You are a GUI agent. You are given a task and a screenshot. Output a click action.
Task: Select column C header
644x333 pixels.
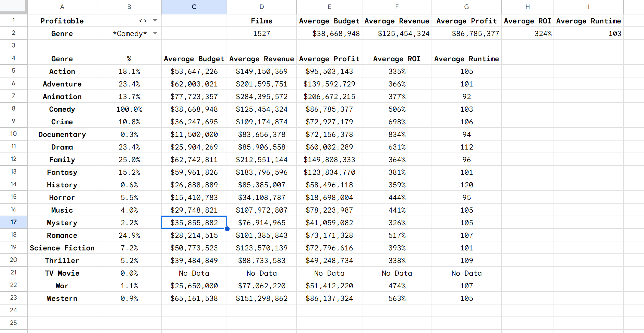pos(194,7)
